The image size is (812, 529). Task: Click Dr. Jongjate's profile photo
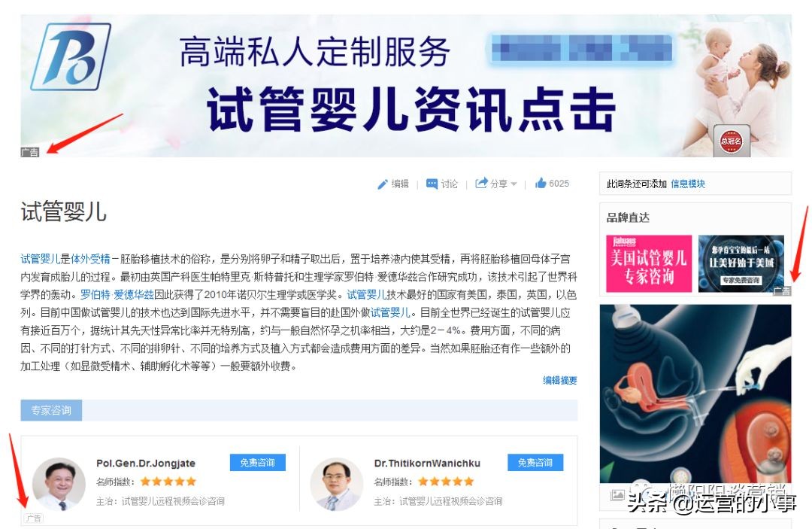pyautogui.click(x=59, y=483)
